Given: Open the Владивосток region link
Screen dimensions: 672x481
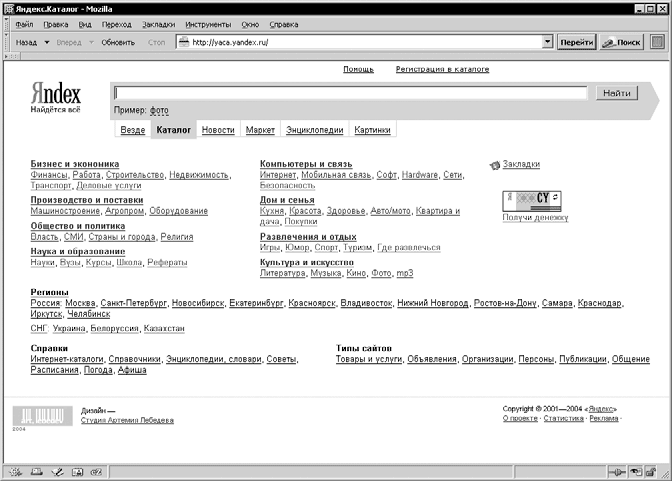Looking at the screenshot, I should point(366,303).
